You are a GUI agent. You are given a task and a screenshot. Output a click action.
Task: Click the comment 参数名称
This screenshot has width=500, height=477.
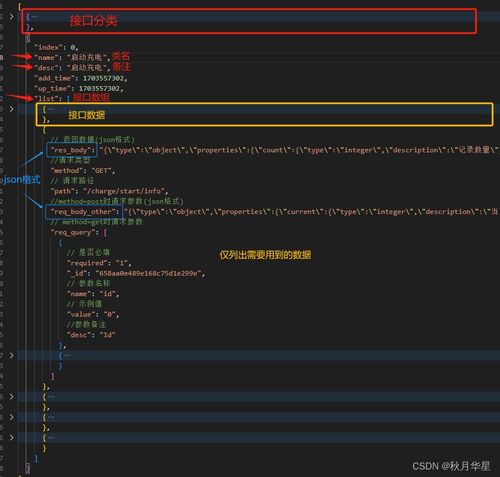(x=88, y=284)
